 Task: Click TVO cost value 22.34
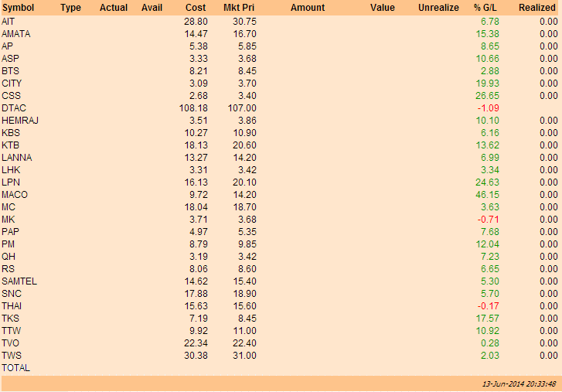[196, 343]
